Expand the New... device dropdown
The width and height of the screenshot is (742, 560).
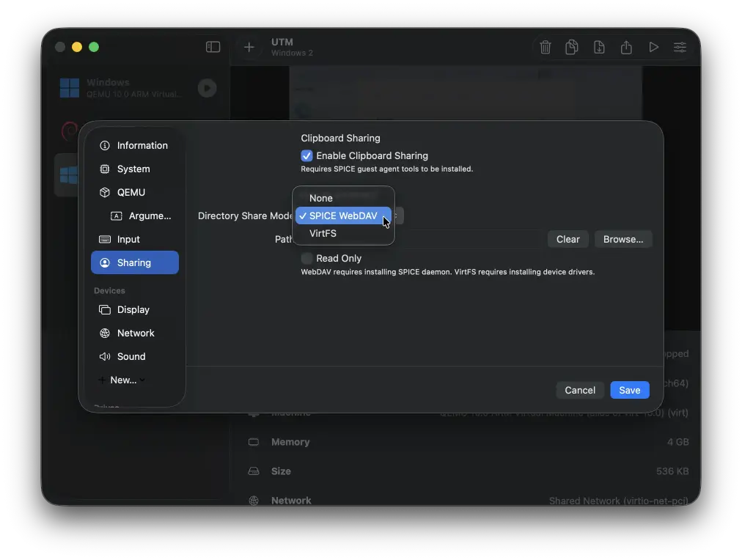(x=122, y=380)
